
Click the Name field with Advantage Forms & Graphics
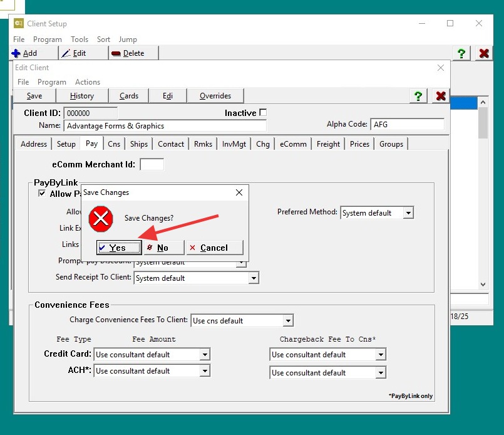[x=165, y=126]
